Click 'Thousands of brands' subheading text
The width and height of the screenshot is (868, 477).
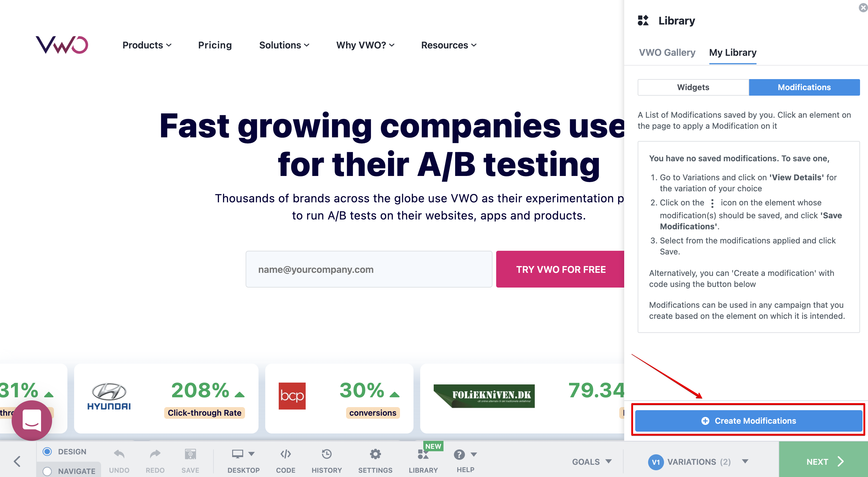420,207
